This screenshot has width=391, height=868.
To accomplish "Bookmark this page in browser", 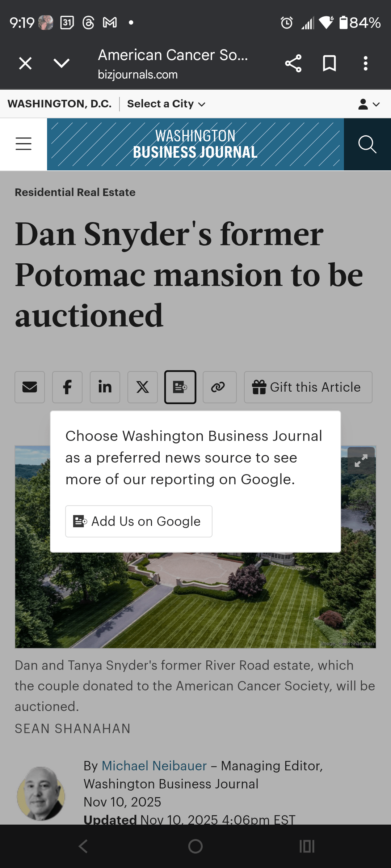I will pyautogui.click(x=329, y=64).
